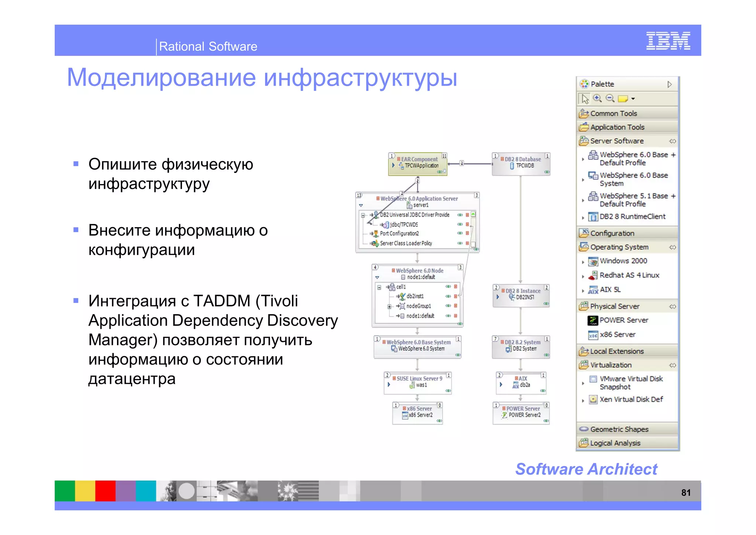
Task: Collapse the cell1 tree entry
Action: pos(379,287)
